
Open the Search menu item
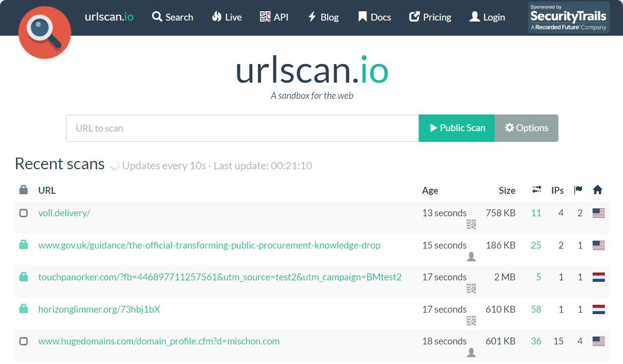click(x=172, y=17)
